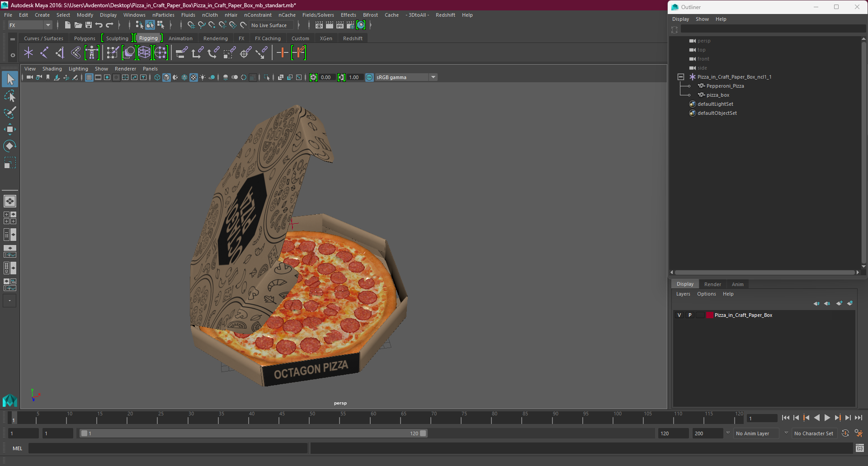The width and height of the screenshot is (868, 466).
Task: Activate the Rotate tool
Action: click(x=9, y=146)
